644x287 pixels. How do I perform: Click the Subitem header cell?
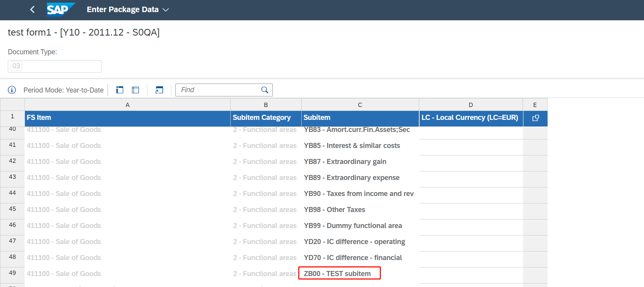(360, 118)
